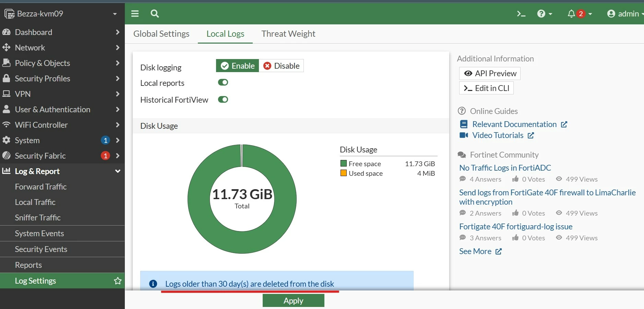Enable disk logging
644x309 pixels.
[237, 66]
